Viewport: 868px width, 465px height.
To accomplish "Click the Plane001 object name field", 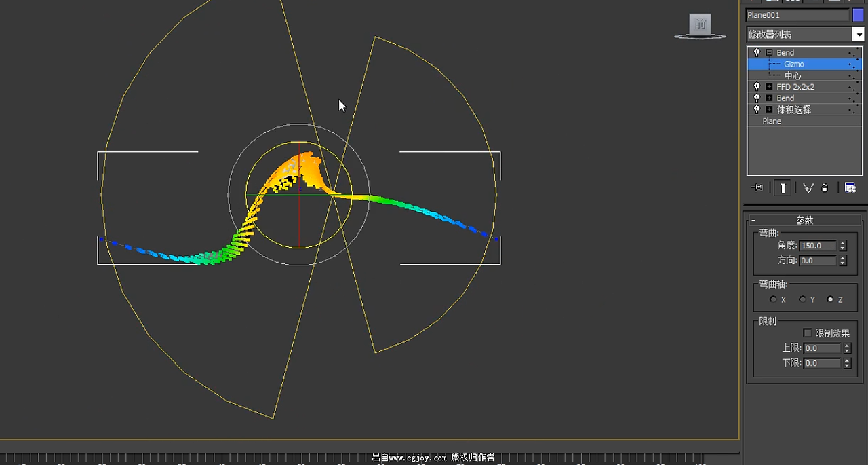I will point(797,15).
